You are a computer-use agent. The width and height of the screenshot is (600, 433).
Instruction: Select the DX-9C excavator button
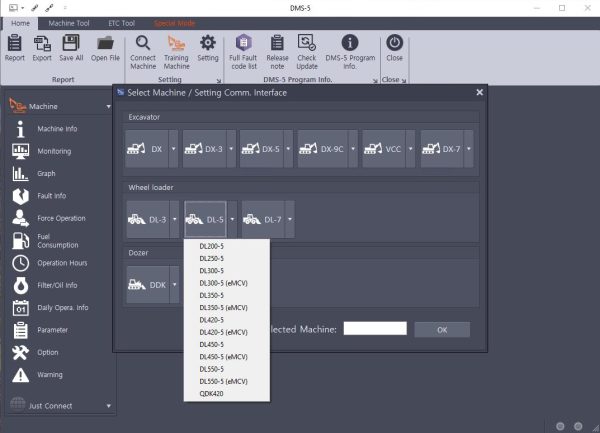323,149
